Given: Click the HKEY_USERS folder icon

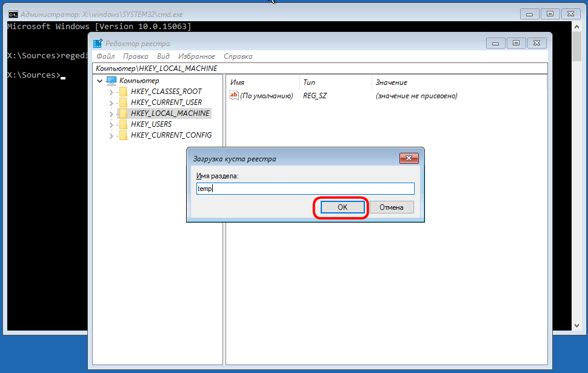Looking at the screenshot, I should (x=123, y=124).
